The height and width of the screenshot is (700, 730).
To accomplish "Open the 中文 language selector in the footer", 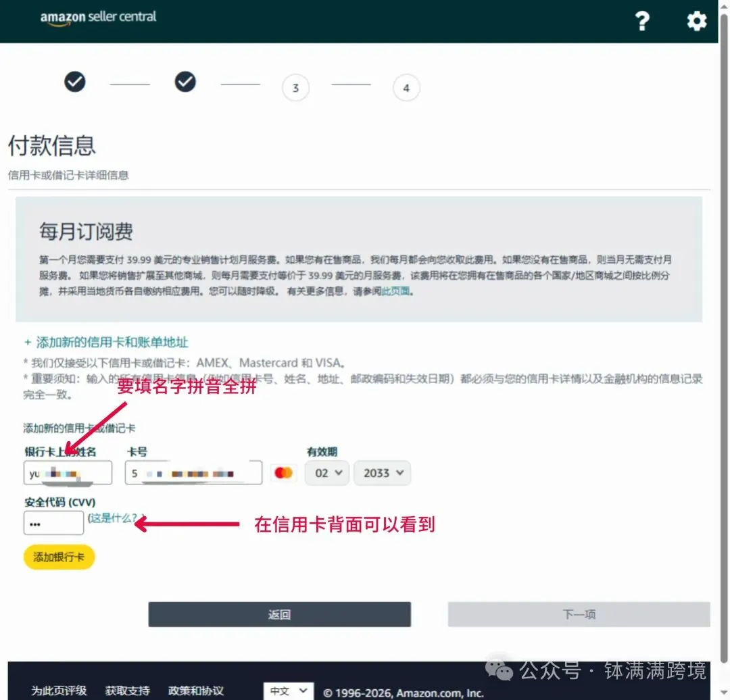I will point(288,691).
